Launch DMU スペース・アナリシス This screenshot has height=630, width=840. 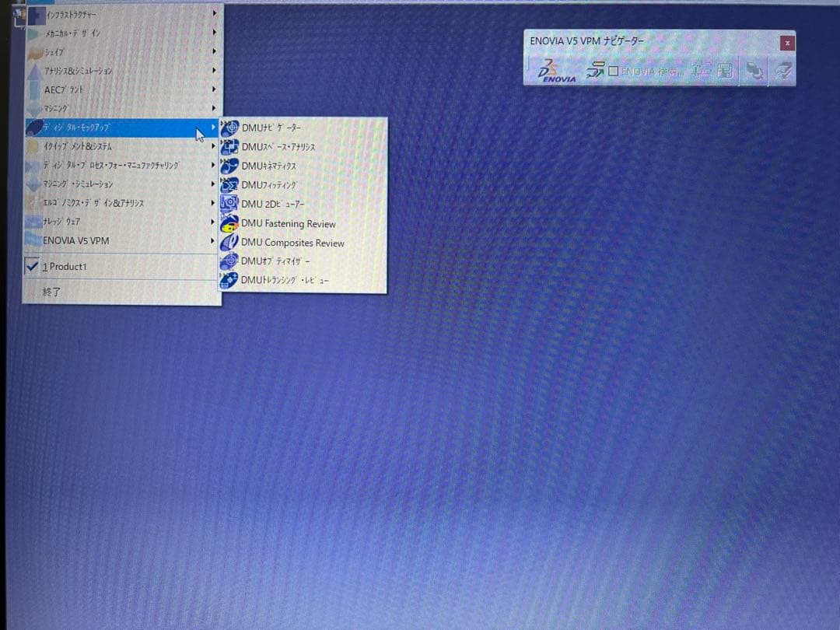280,146
